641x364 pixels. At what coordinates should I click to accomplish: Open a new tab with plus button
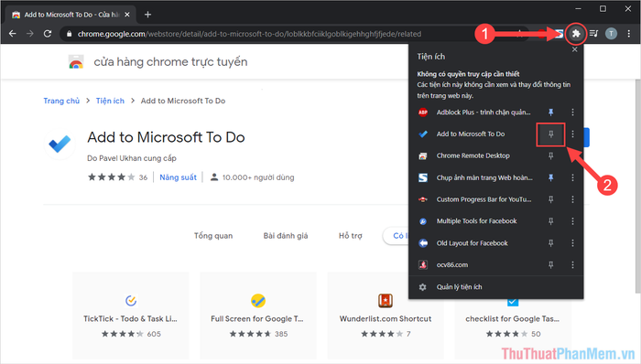coord(148,15)
